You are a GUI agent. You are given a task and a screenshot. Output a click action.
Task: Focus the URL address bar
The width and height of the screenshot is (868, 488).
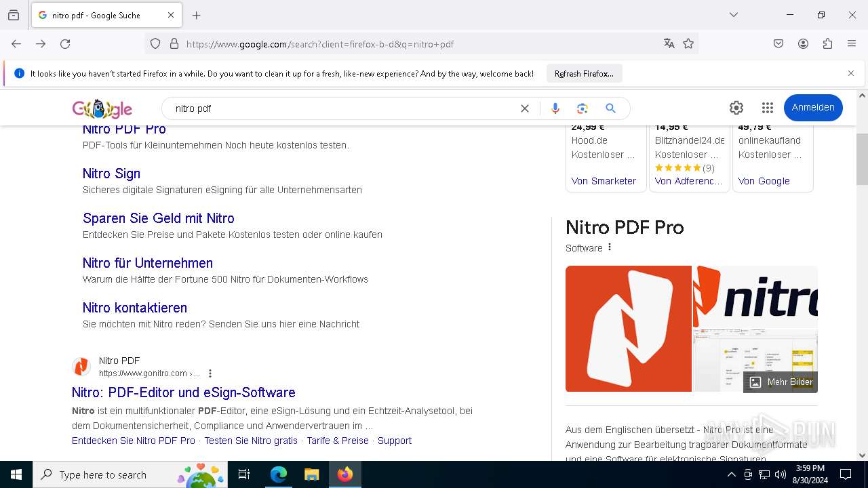coord(420,44)
